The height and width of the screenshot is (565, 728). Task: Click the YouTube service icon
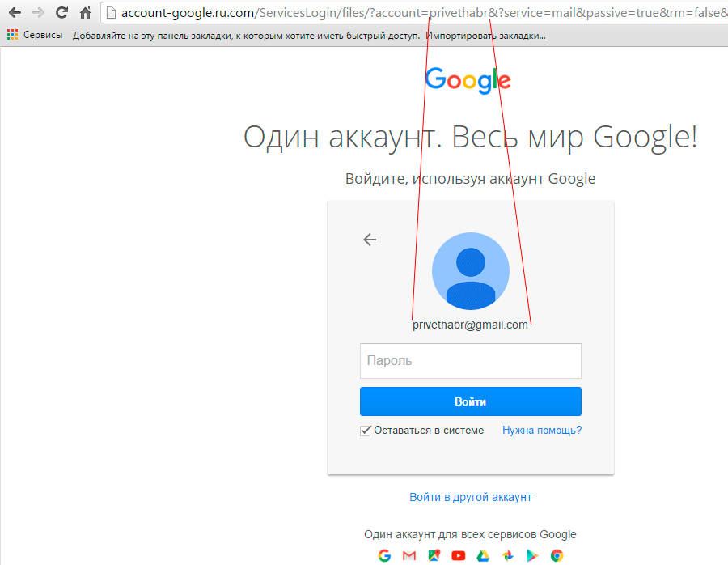tap(459, 556)
